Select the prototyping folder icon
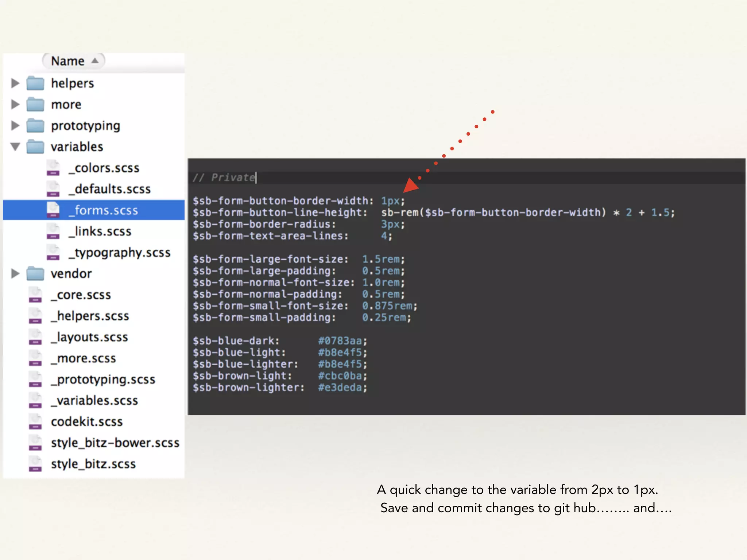Viewport: 747px width, 560px height. coord(35,125)
